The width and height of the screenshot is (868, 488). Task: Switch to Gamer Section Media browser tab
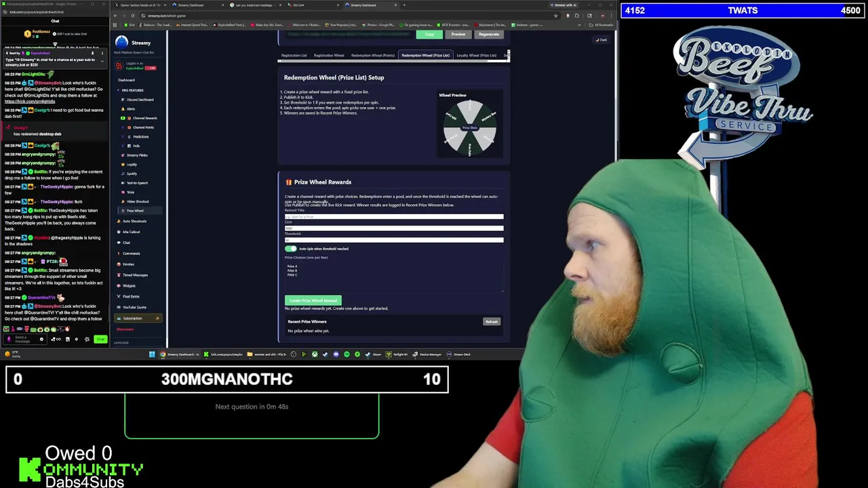[x=140, y=5]
